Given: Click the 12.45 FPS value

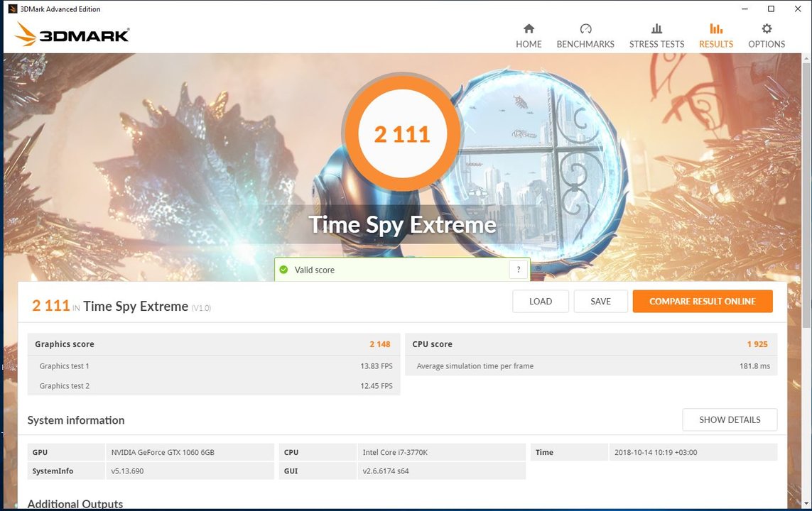Looking at the screenshot, I should tap(377, 386).
